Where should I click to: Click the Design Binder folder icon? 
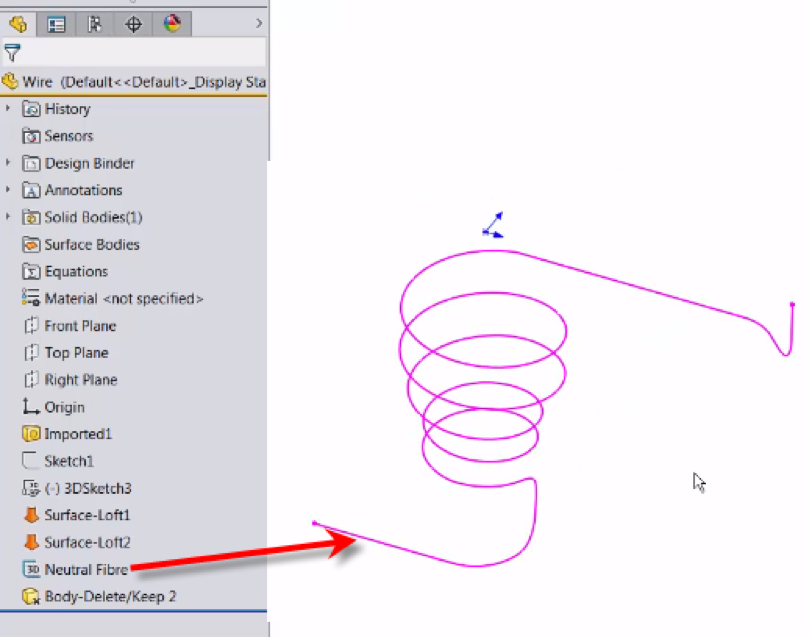click(x=31, y=163)
